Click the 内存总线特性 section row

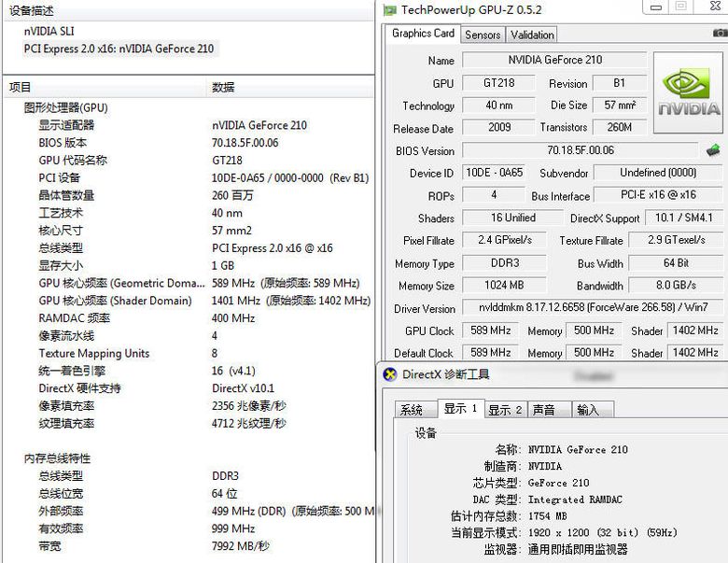189,458
